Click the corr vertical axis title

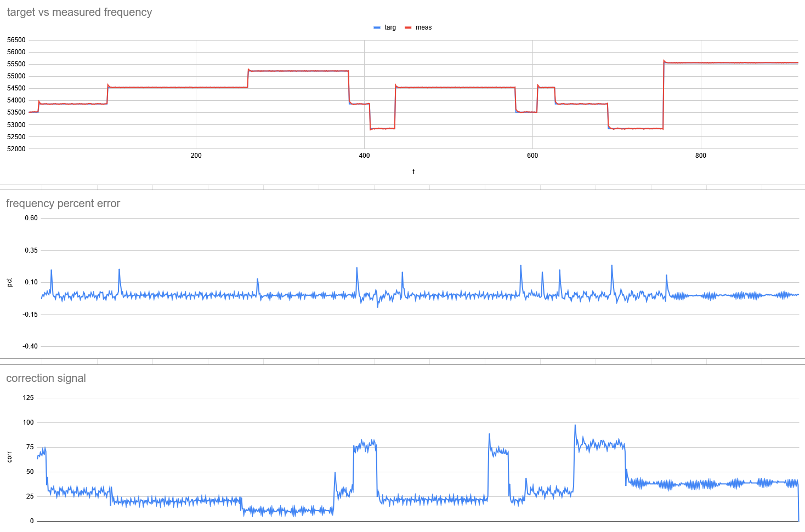(9, 457)
